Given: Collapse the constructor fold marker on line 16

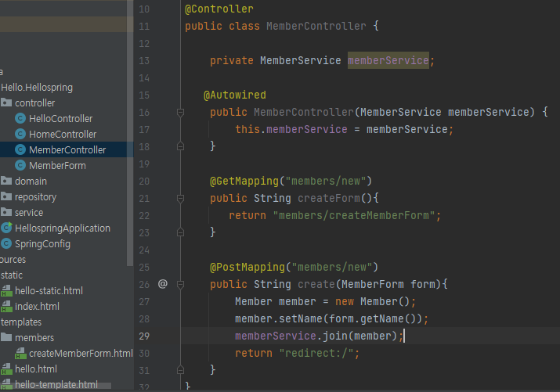Looking at the screenshot, I should [x=180, y=113].
